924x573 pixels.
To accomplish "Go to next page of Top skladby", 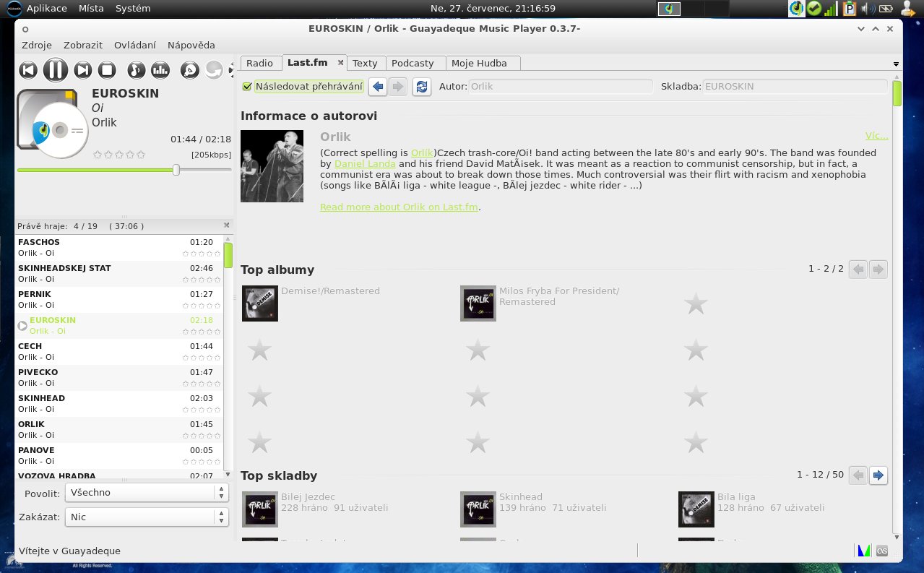I will (878, 475).
